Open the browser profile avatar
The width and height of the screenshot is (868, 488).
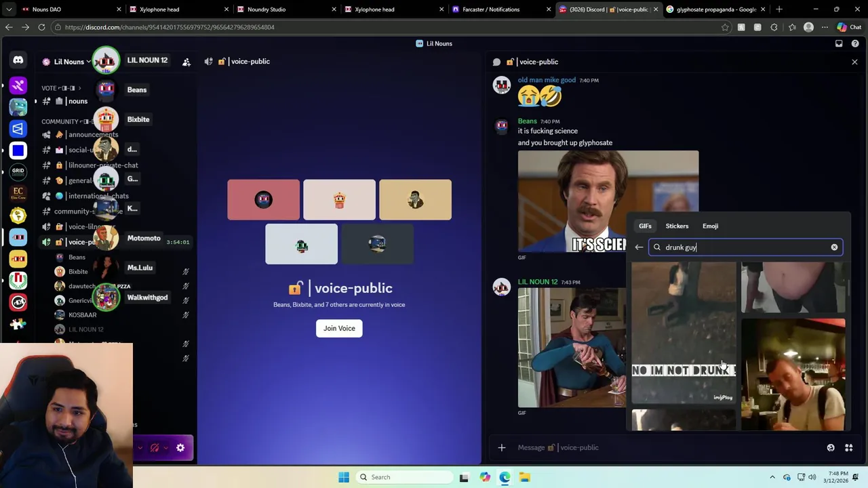[808, 27]
